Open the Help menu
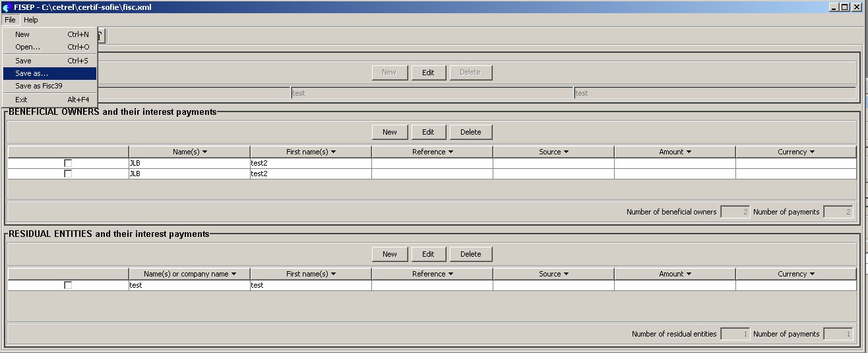This screenshot has width=868, height=353. click(x=31, y=20)
